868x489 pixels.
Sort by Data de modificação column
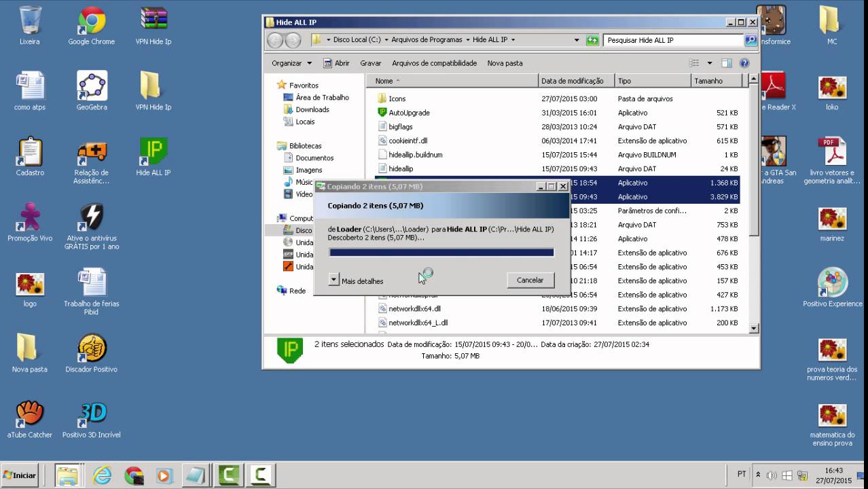[x=577, y=81]
